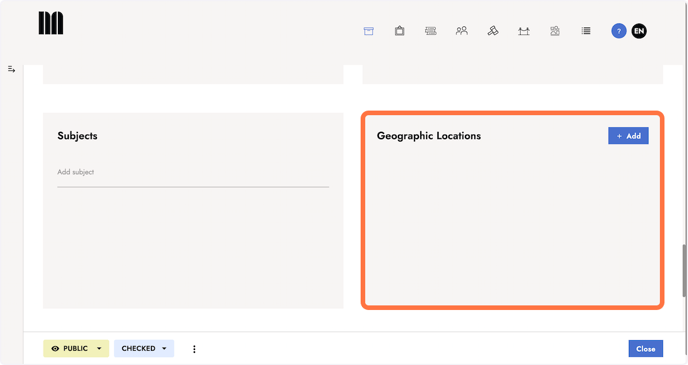Open the PUBLIC visibility dropdown
Screen dimensions: 688x365
76,348
